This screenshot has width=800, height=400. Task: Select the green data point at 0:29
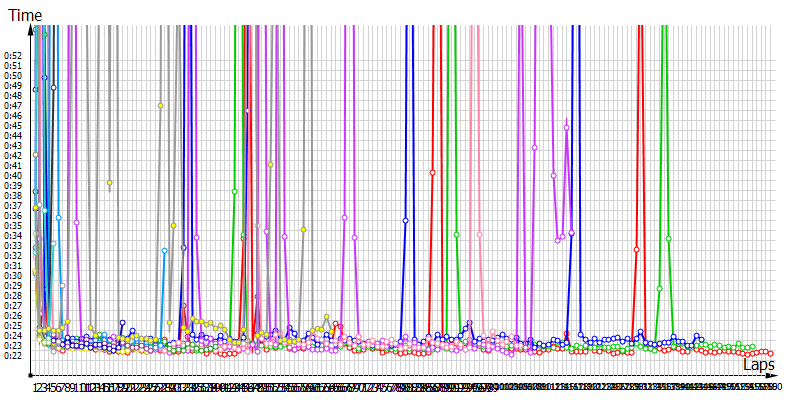pos(659,289)
